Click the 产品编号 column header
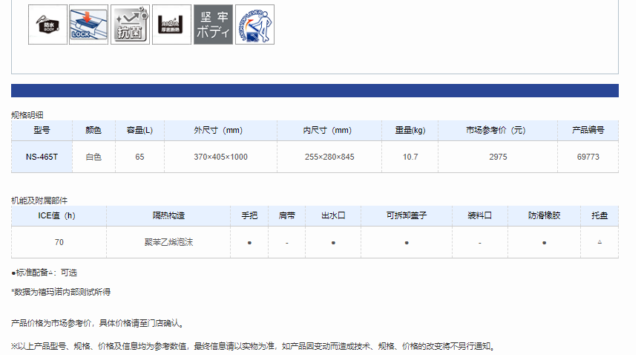Screen dimensions: 644x355 588,131
